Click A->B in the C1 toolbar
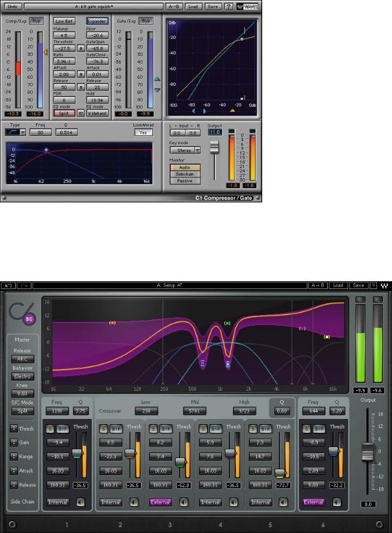 174,7
